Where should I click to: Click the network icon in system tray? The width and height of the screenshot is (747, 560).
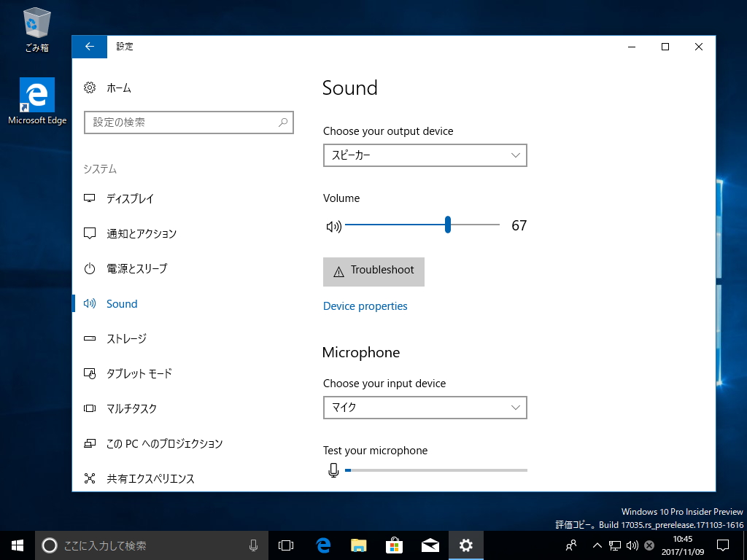pyautogui.click(x=614, y=545)
